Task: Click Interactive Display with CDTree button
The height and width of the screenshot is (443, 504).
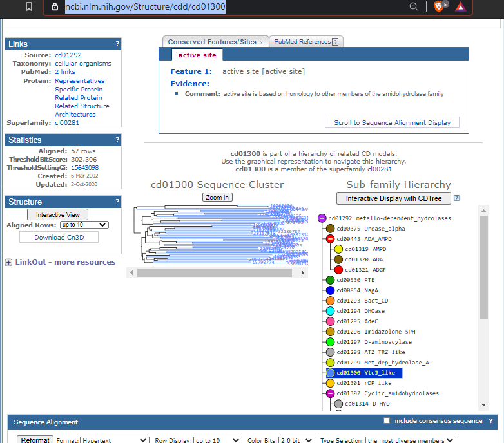Action: point(394,198)
